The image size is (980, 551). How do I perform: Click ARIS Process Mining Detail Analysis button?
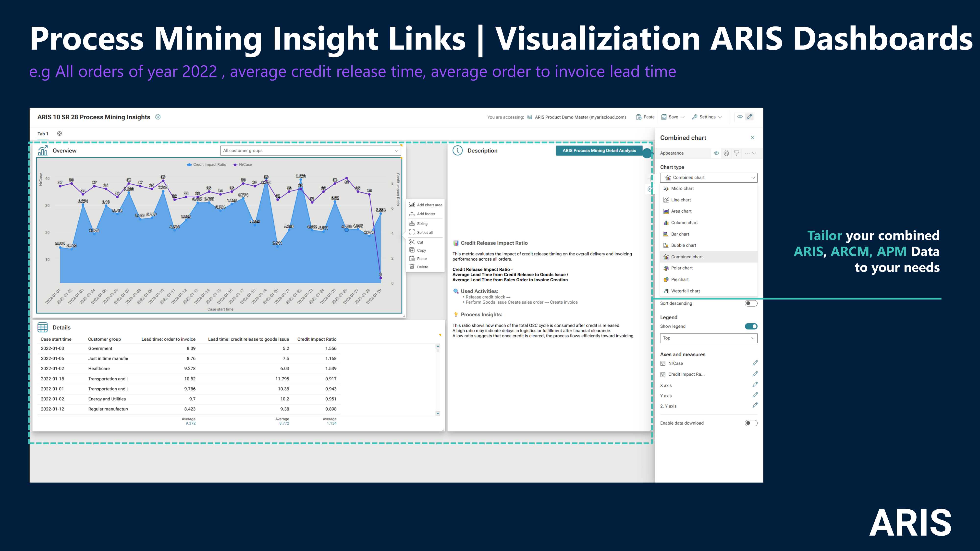tap(599, 151)
